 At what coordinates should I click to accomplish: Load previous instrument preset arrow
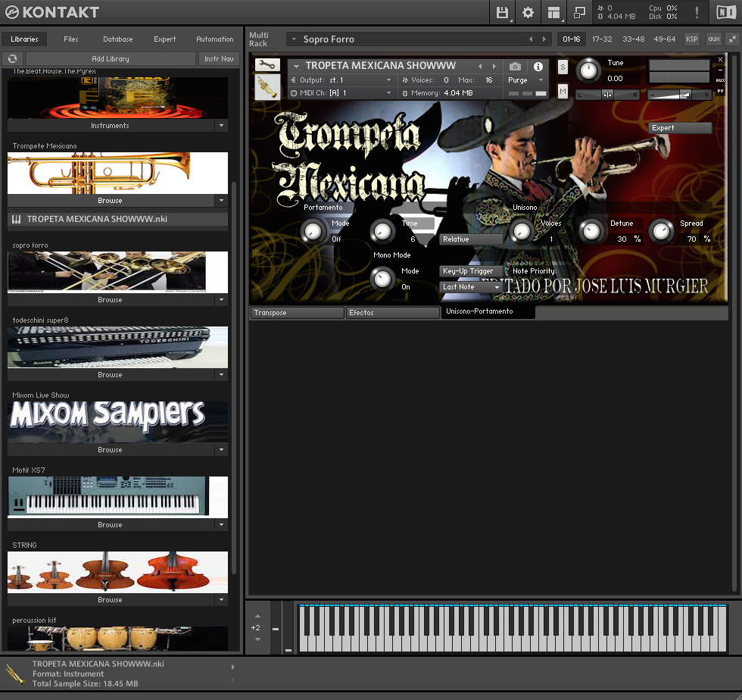coord(480,67)
